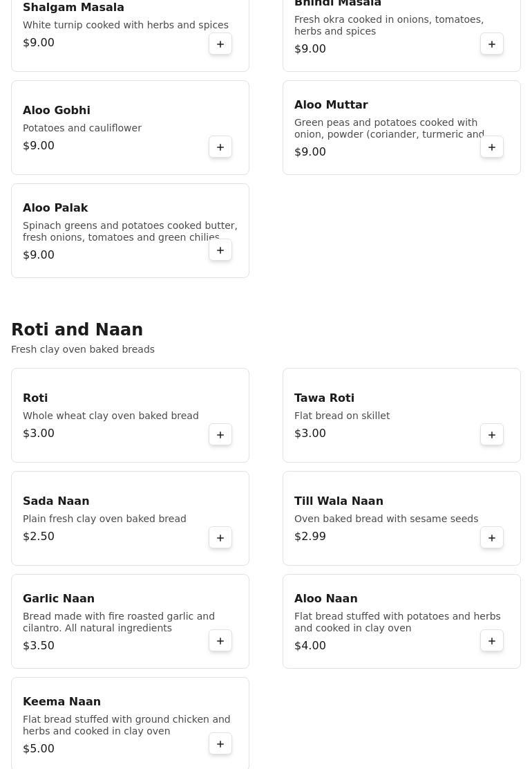Add Aloo Muttar using plus button
Screen dimensions: 532x769
pos(492,147)
